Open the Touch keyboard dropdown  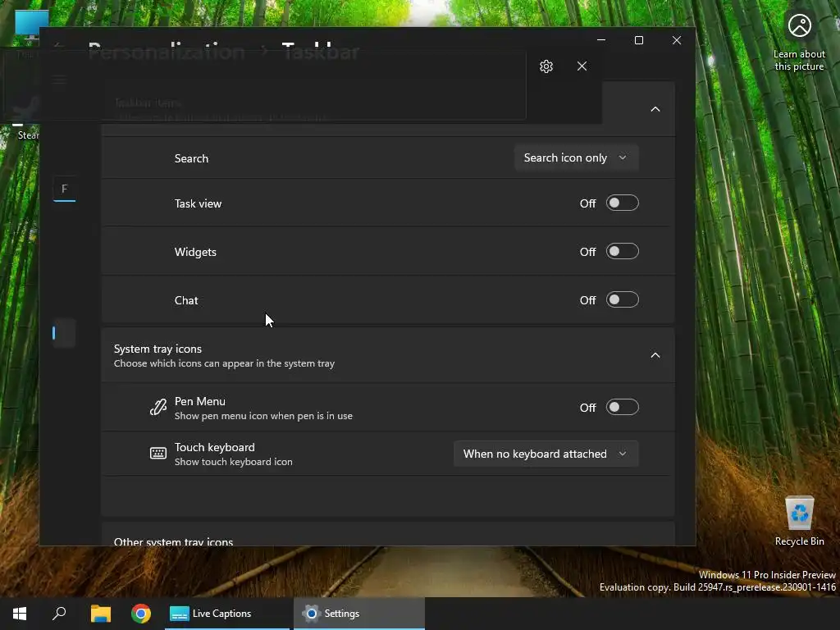click(x=546, y=454)
